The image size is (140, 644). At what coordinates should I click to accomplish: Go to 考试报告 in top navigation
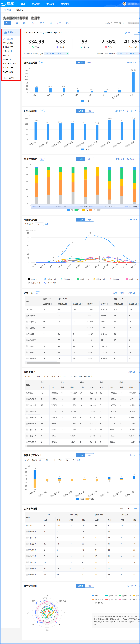(50, 4)
